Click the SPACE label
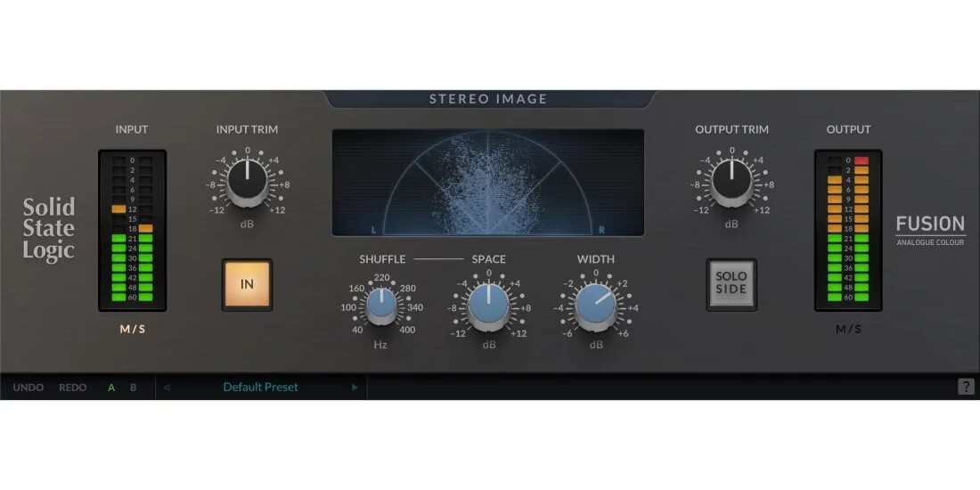 (x=489, y=258)
